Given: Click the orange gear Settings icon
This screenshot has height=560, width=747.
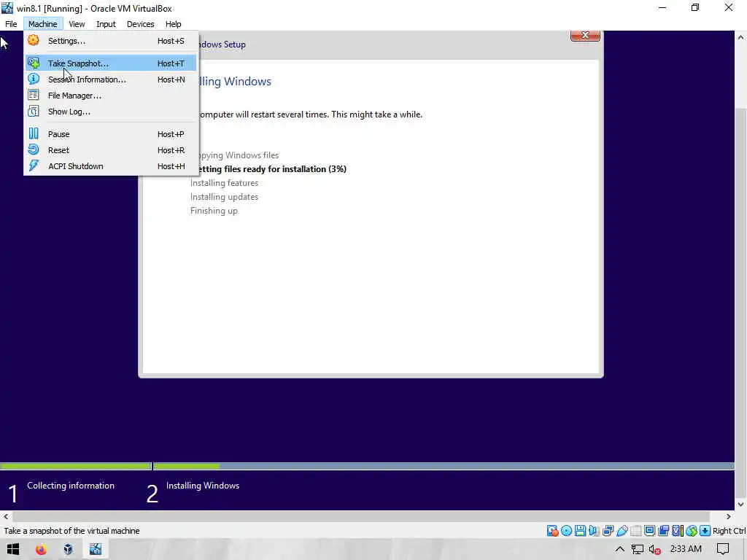Looking at the screenshot, I should 34,41.
